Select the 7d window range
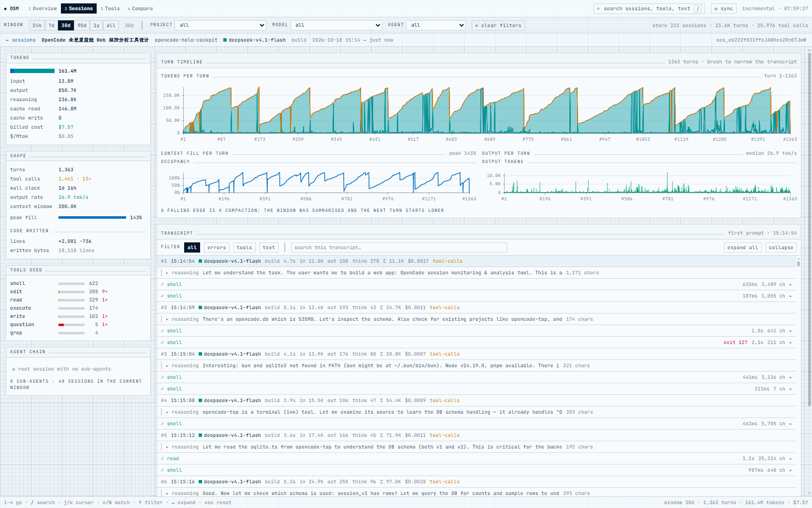Image resolution: width=812 pixels, height=508 pixels. click(x=52, y=26)
